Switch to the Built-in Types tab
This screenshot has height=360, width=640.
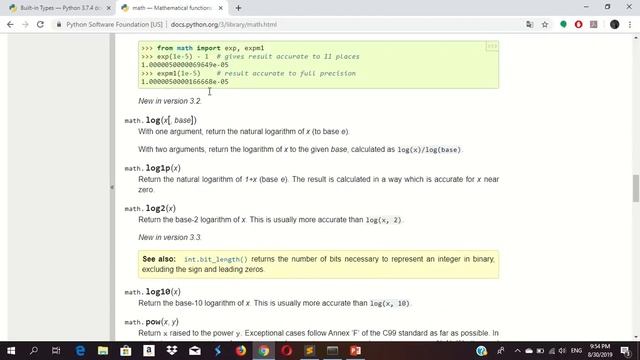point(60,8)
